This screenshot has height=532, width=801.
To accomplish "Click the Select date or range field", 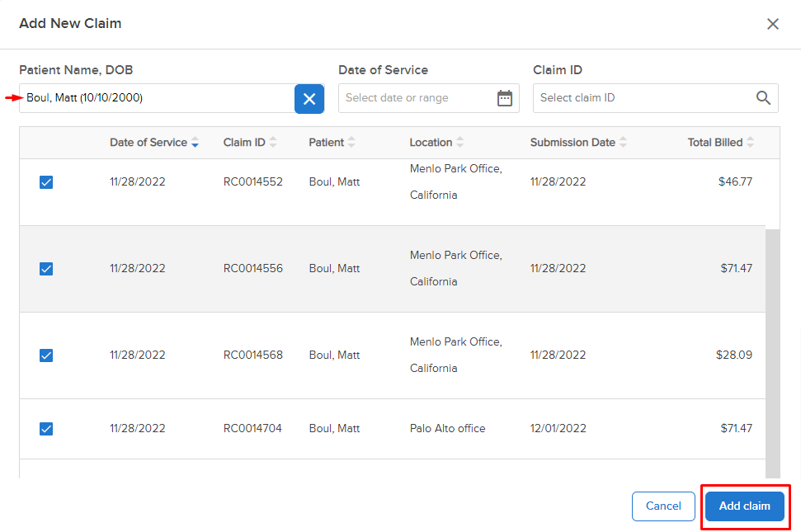I will point(429,98).
